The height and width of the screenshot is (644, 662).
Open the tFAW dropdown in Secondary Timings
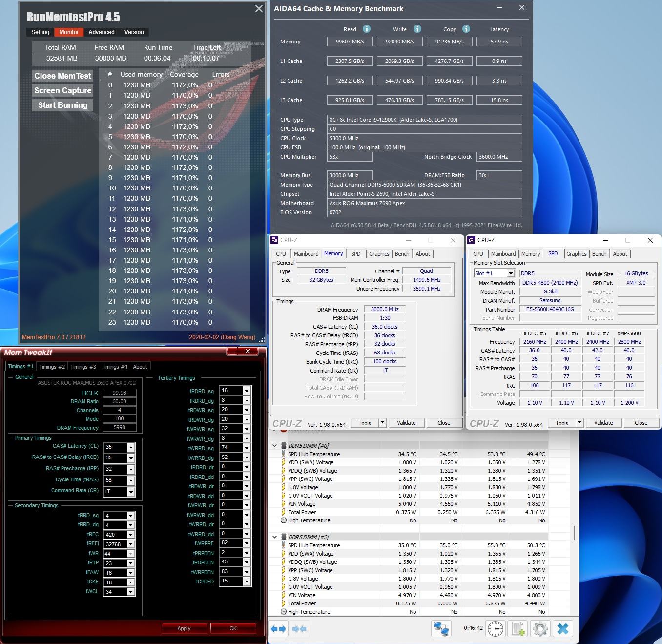(x=130, y=573)
